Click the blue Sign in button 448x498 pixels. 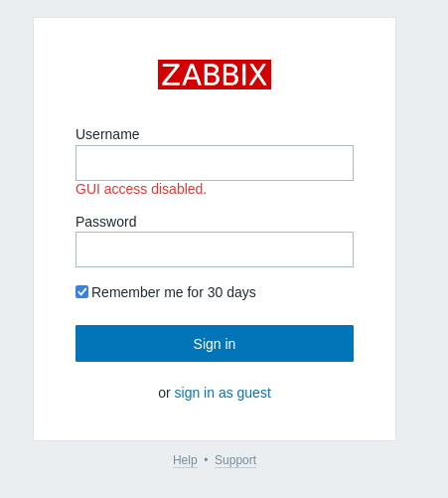[x=215, y=343]
